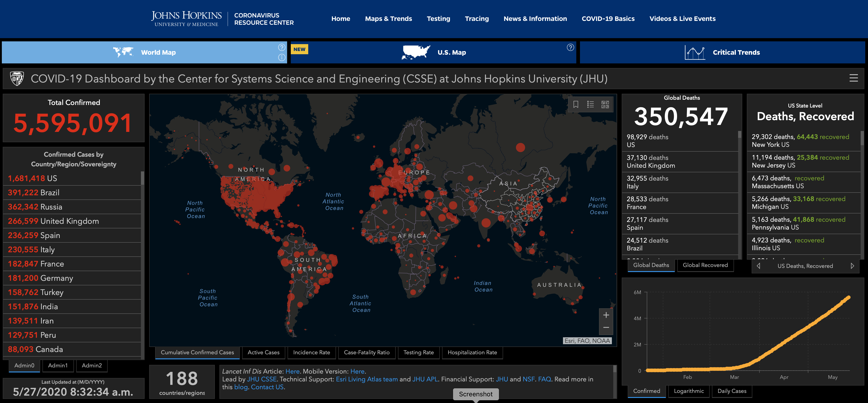Screen dimensions: 868x403
Task: Select the Global Deaths tab
Action: (x=651, y=265)
